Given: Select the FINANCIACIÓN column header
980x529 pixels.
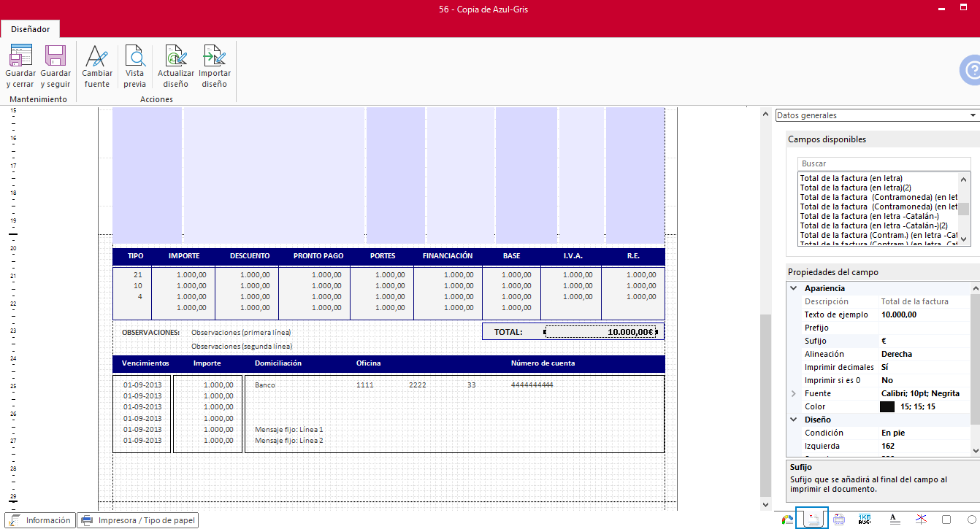Looking at the screenshot, I should tap(448, 256).
